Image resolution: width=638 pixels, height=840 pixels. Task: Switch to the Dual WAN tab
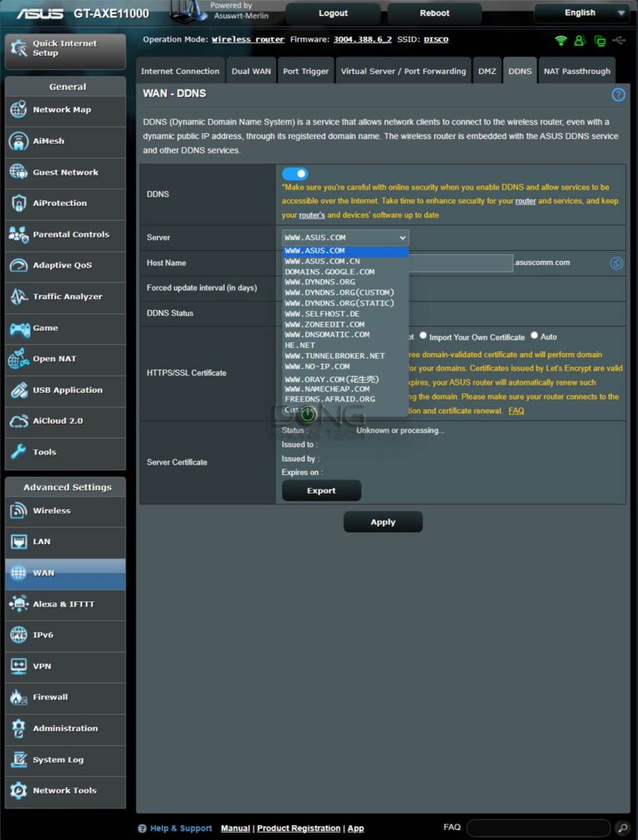(x=251, y=71)
